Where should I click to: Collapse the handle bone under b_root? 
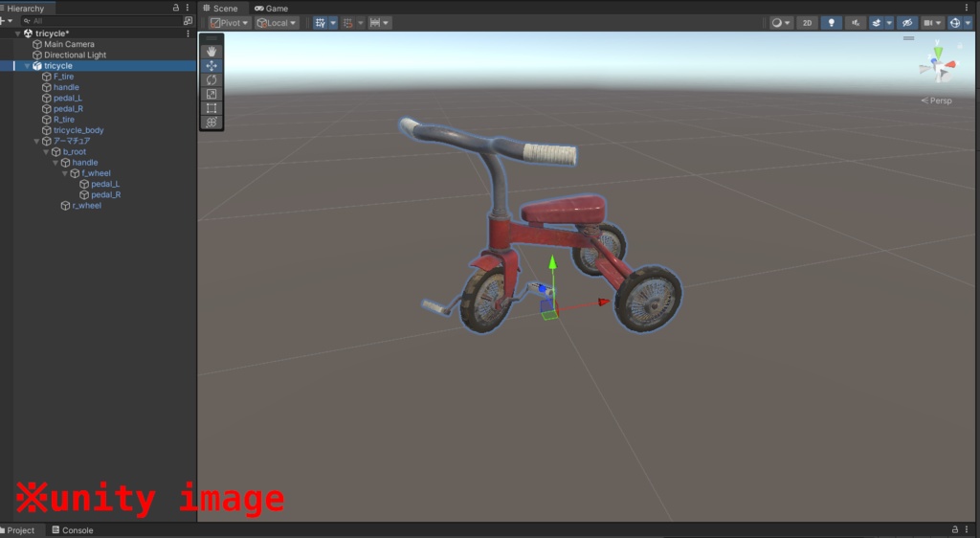pyautogui.click(x=55, y=163)
